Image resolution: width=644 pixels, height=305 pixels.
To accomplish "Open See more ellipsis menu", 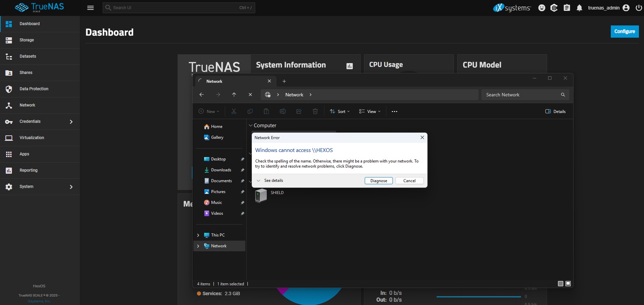I will pos(395,111).
